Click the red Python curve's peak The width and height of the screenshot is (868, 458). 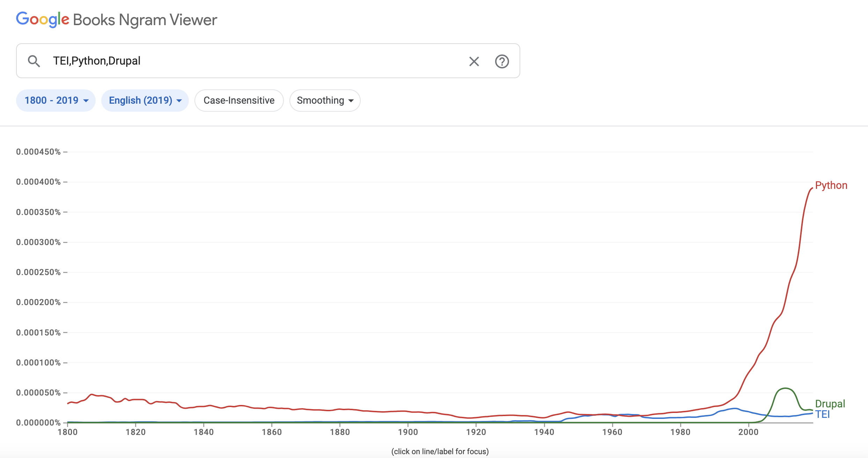811,189
